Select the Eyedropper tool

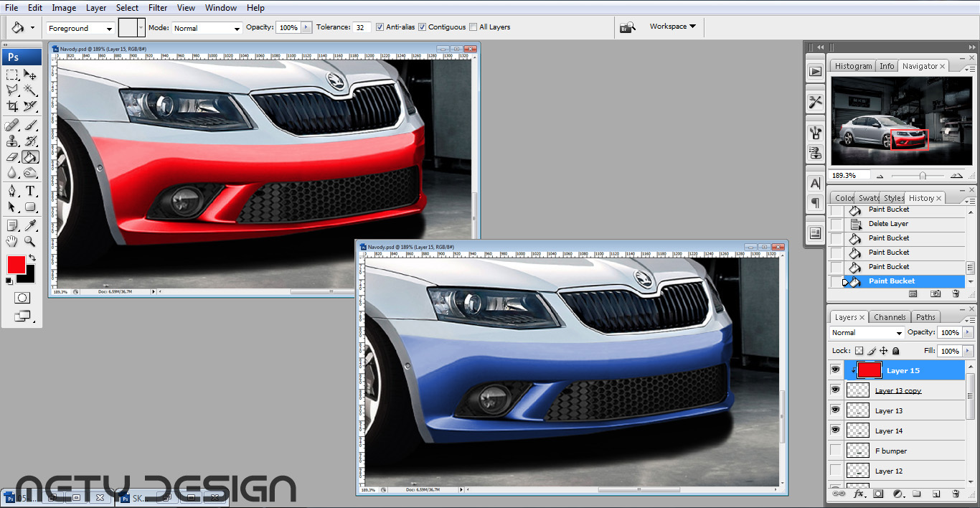30,225
